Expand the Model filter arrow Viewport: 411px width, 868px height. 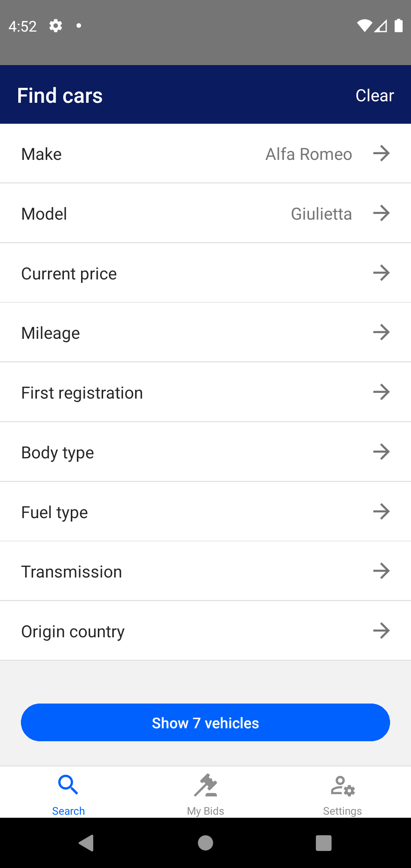tap(381, 213)
